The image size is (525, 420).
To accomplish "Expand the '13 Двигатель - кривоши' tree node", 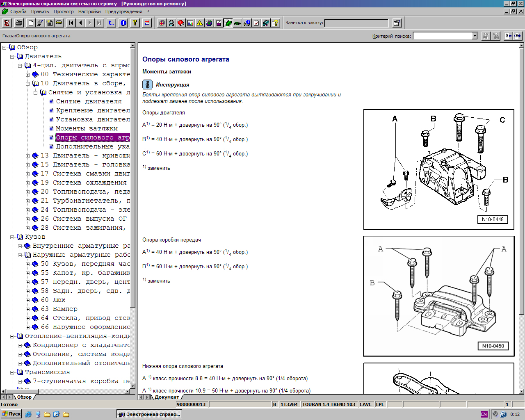I will [27, 156].
